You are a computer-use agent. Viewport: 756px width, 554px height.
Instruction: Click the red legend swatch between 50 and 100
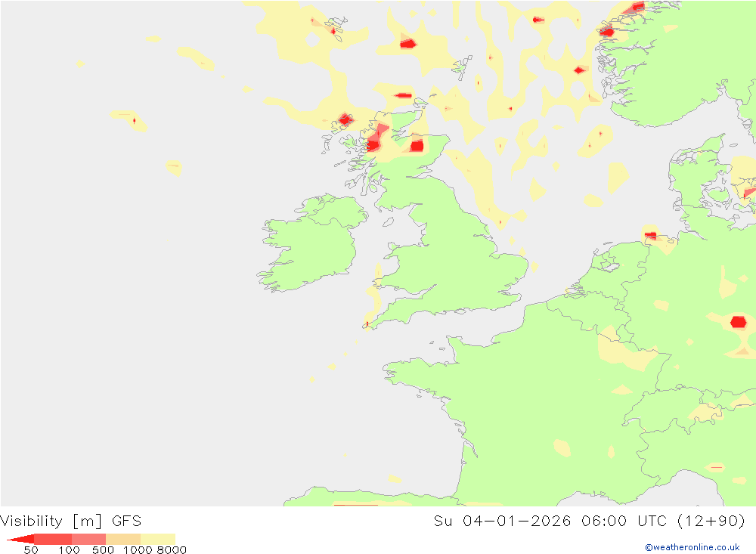coord(53,539)
